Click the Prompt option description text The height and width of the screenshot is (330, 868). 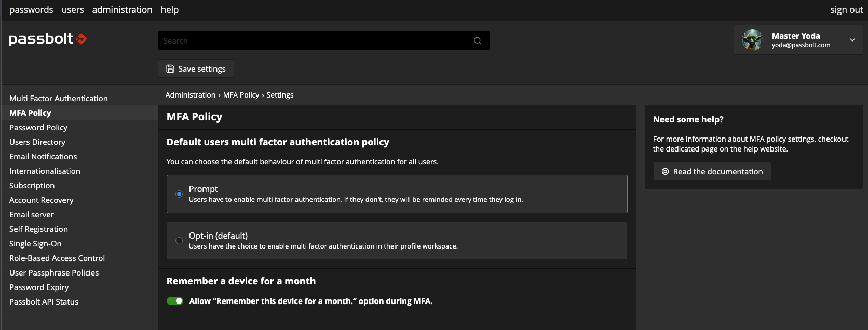coord(356,199)
